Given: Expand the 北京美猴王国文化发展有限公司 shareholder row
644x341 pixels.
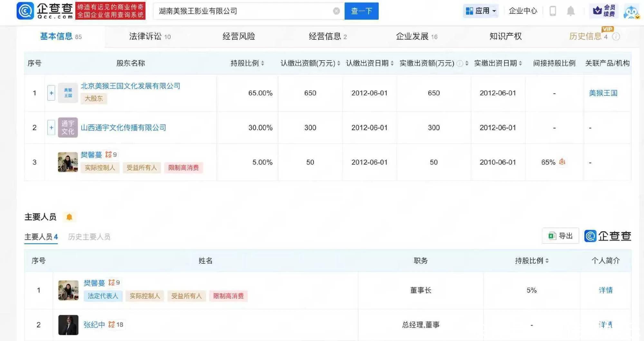Looking at the screenshot, I should pos(51,93).
